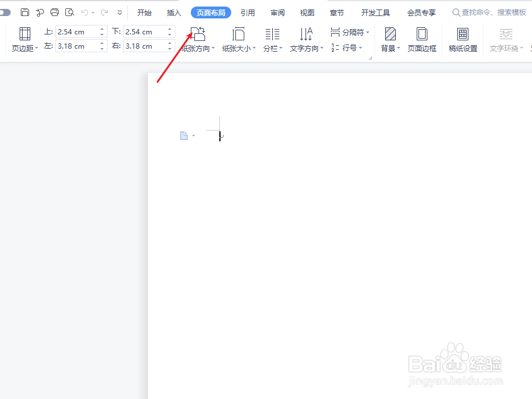Image resolution: width=532 pixels, height=399 pixels.
Task: Decrease the left margin 左 value
Action: [x=102, y=49]
